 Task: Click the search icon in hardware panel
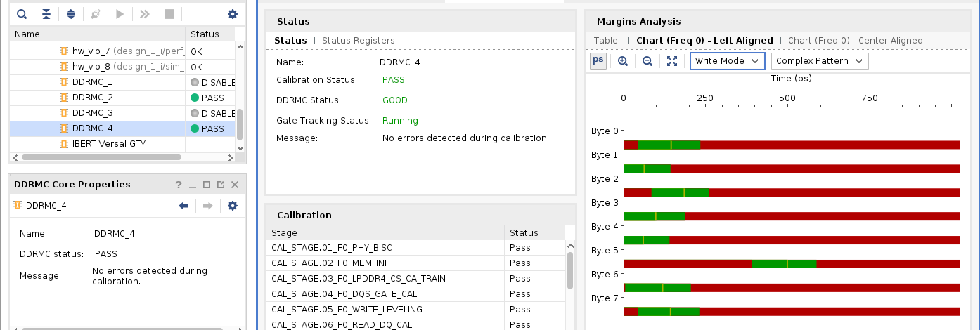pyautogui.click(x=22, y=14)
